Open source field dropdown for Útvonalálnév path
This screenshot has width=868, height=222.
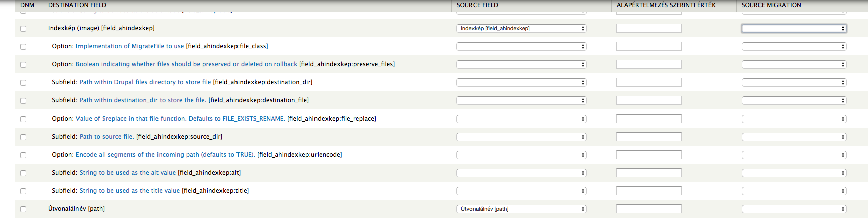coord(521,209)
